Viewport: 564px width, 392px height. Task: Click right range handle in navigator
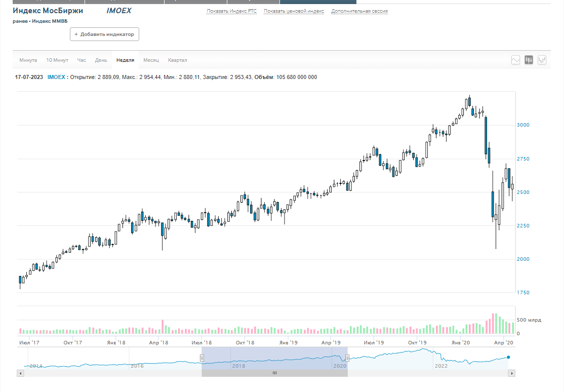tap(347, 358)
